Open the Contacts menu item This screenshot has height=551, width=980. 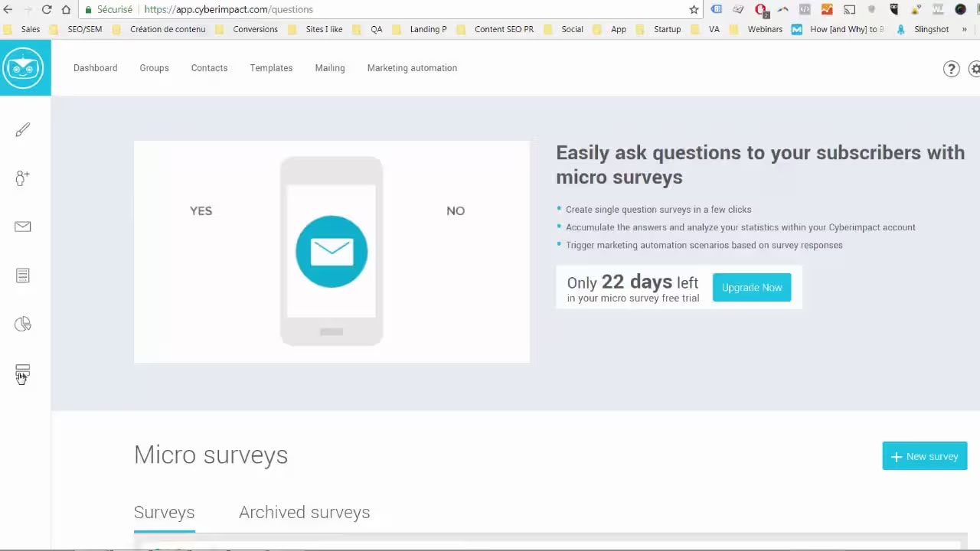[x=209, y=68]
